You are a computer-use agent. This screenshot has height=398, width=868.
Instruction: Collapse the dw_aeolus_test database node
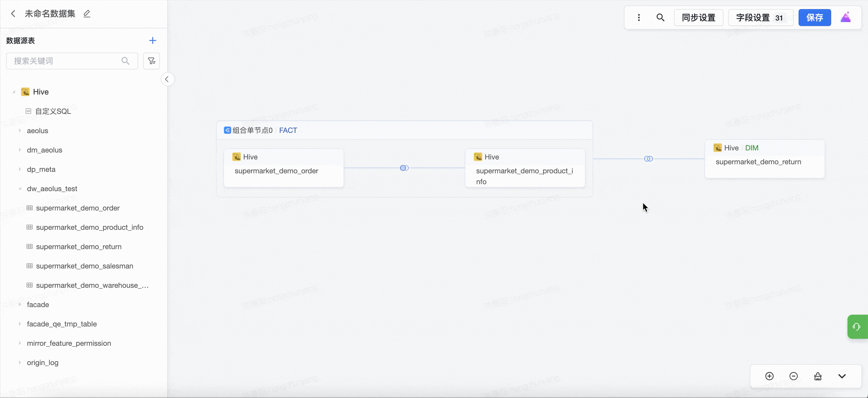[20, 189]
